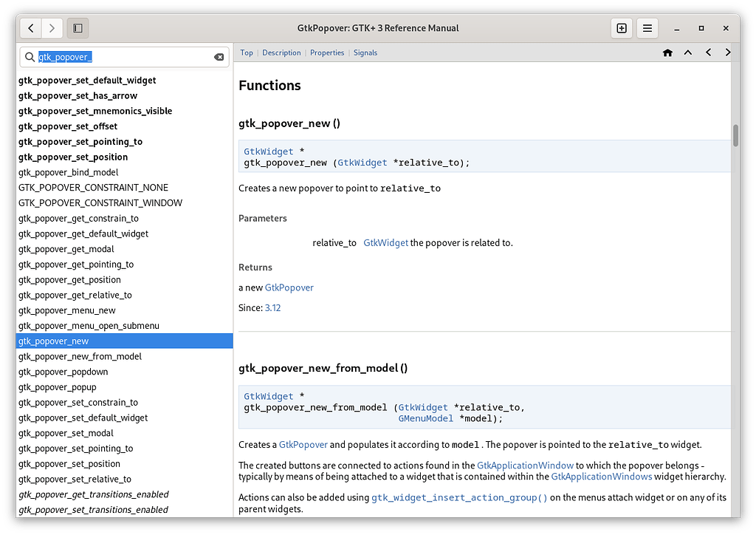This screenshot has height=535, width=756.
Task: Go to the previous page with the left chevron
Action: point(708,52)
